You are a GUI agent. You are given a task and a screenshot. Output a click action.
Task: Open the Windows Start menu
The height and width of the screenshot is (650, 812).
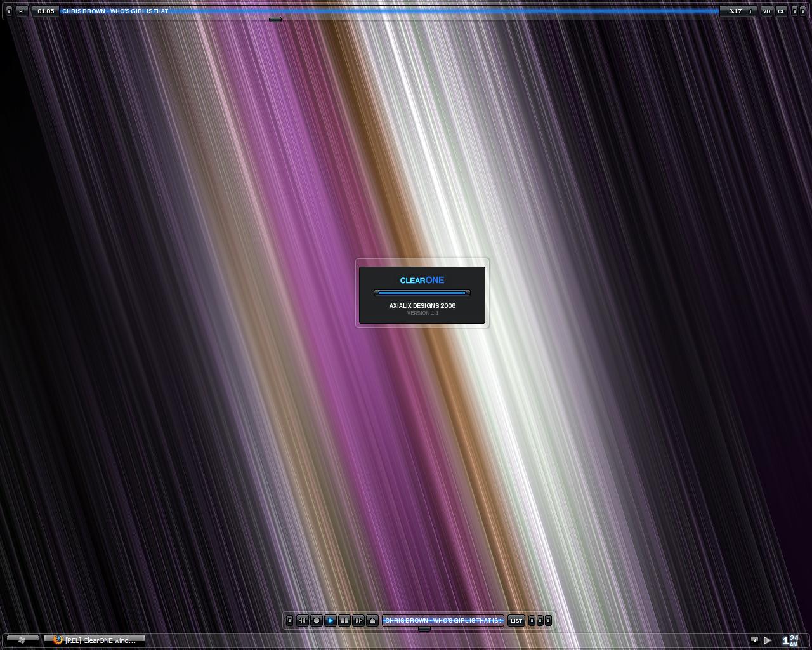pyautogui.click(x=22, y=640)
